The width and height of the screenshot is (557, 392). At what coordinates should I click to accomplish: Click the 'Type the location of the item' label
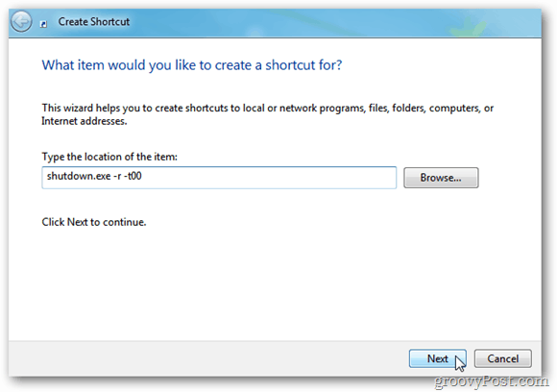click(x=109, y=157)
